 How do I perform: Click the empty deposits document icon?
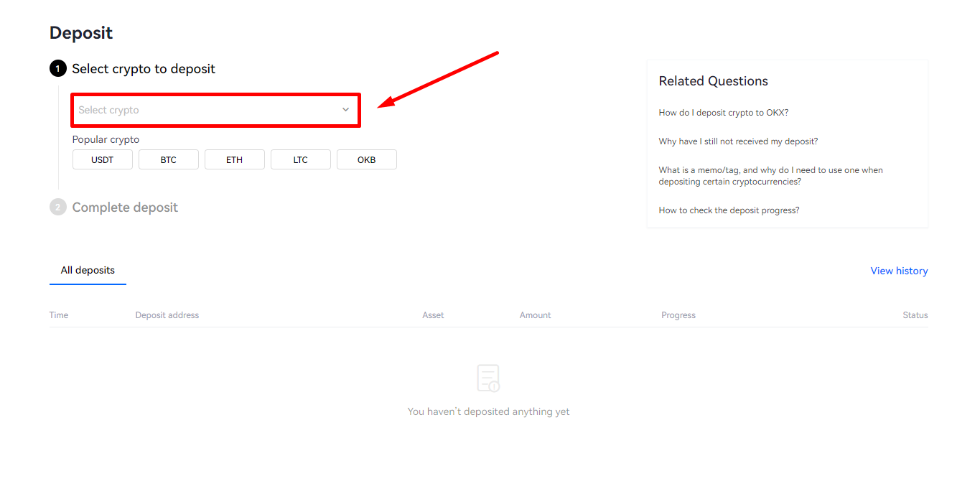click(488, 378)
